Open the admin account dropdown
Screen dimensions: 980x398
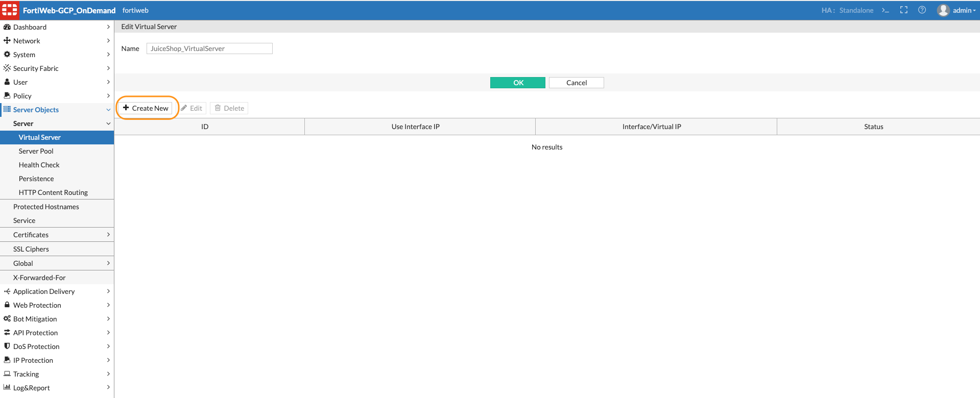pos(964,10)
